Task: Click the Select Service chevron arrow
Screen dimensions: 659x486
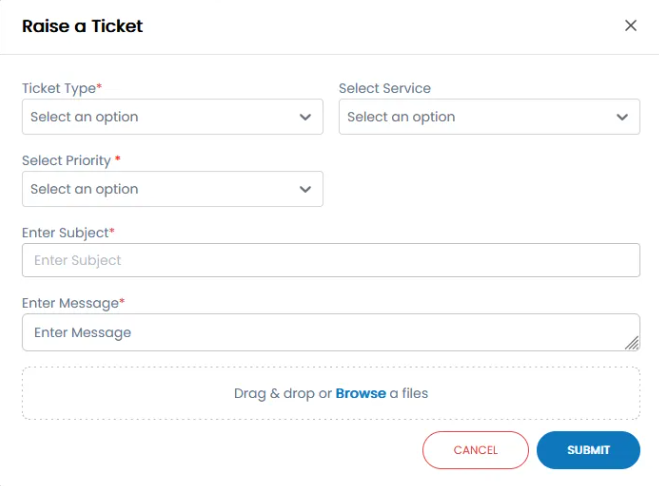Action: click(x=622, y=117)
